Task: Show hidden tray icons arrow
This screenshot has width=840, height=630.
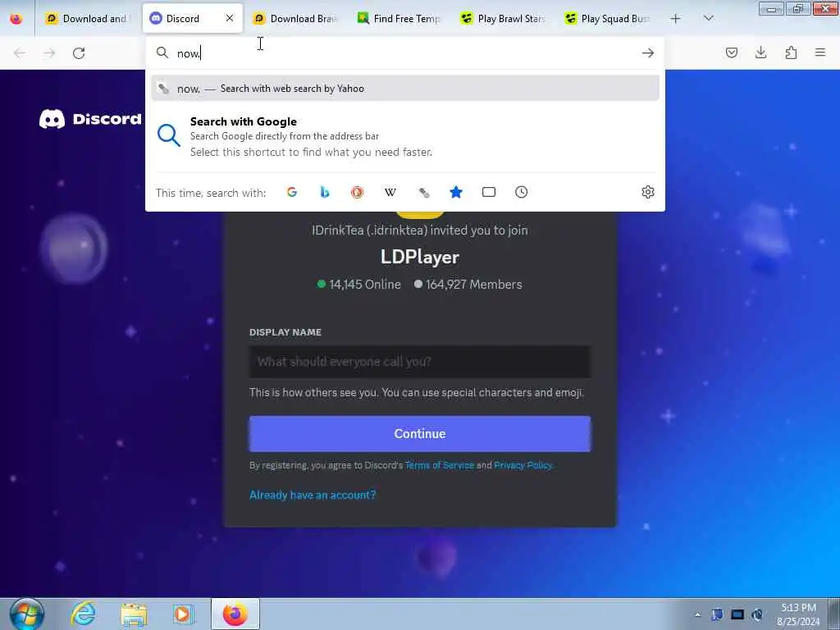Action: 697,614
